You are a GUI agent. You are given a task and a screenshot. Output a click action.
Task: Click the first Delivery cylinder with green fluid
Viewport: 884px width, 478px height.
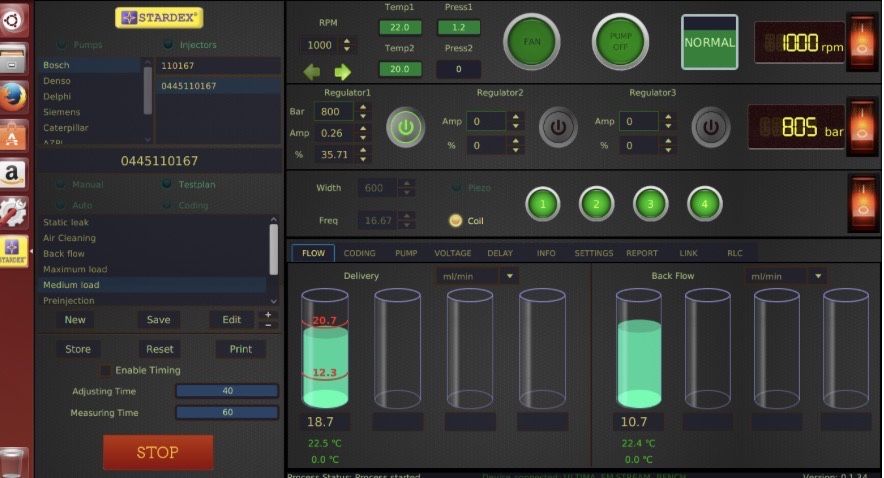(x=325, y=348)
